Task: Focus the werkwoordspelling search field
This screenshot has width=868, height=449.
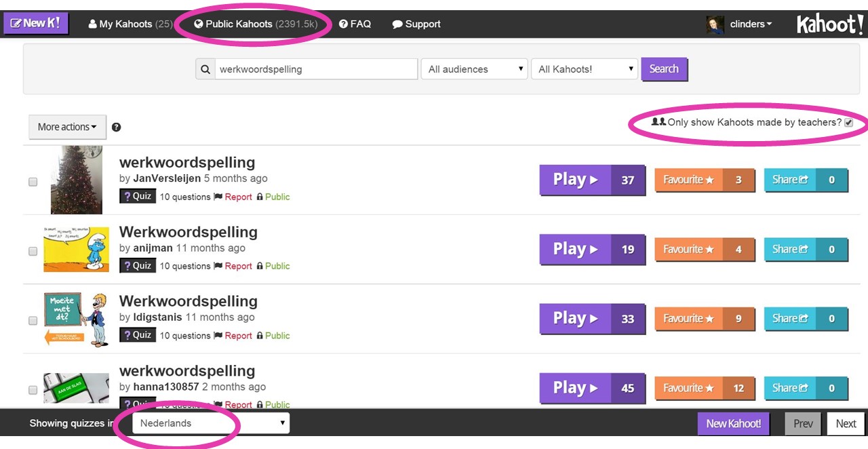Action: [x=316, y=69]
